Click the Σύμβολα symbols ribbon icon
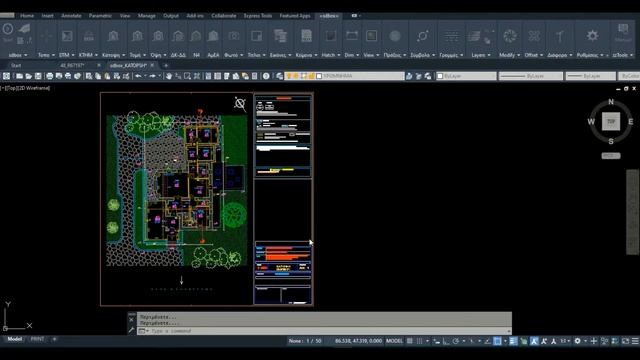This screenshot has height=360, width=640. tap(422, 36)
